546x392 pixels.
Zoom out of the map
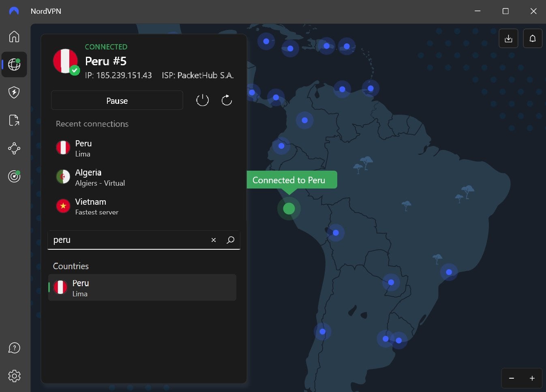[511, 378]
